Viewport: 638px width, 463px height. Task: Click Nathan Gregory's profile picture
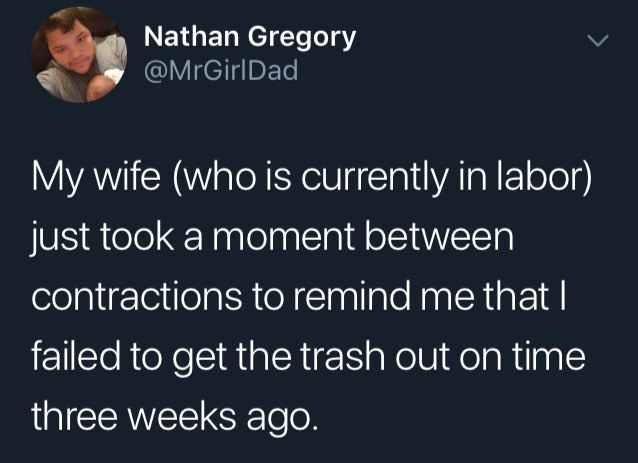pos(81,57)
